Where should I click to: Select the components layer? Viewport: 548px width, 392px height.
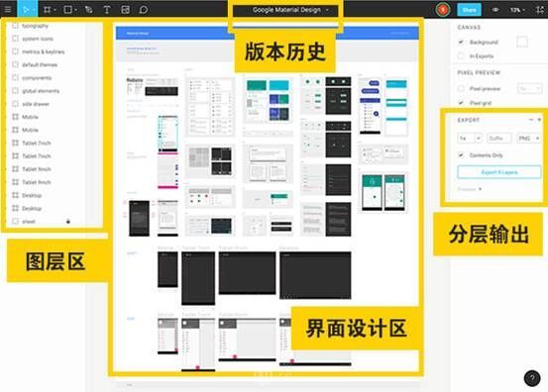pos(37,78)
